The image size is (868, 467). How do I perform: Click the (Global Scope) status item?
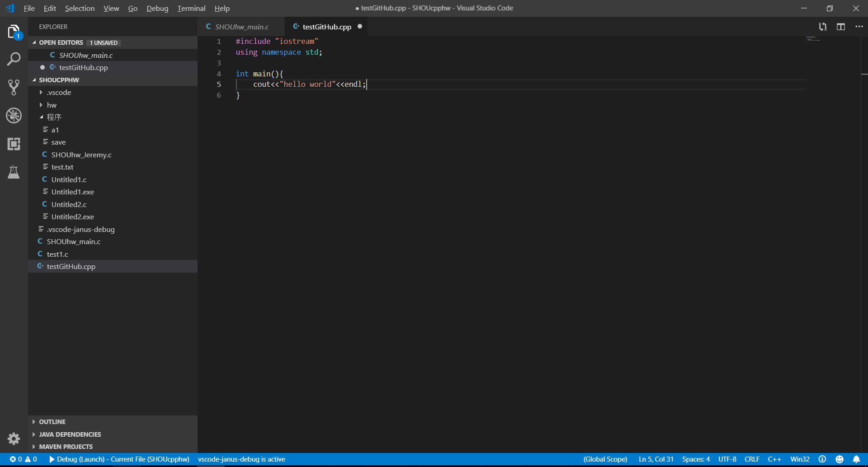605,459
